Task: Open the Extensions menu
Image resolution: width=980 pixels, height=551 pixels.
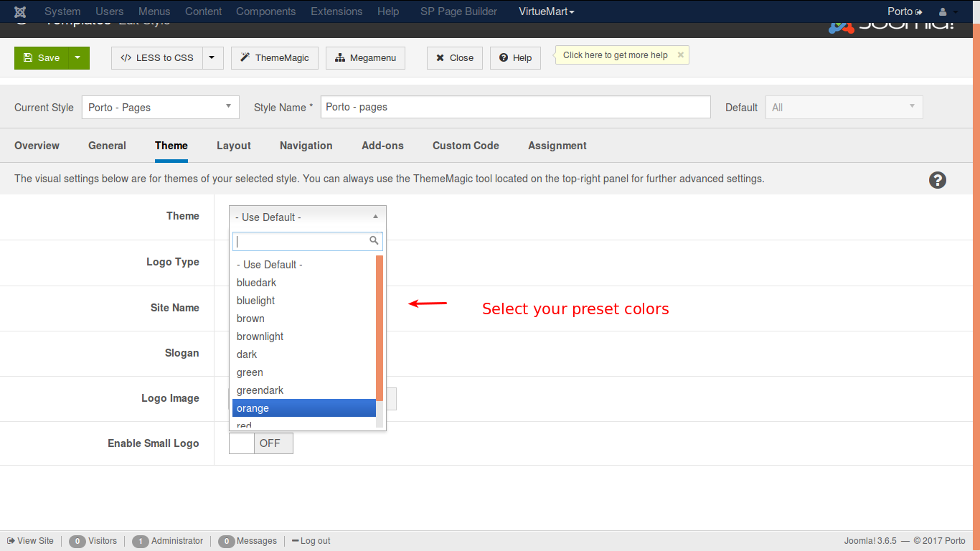Action: coord(336,11)
